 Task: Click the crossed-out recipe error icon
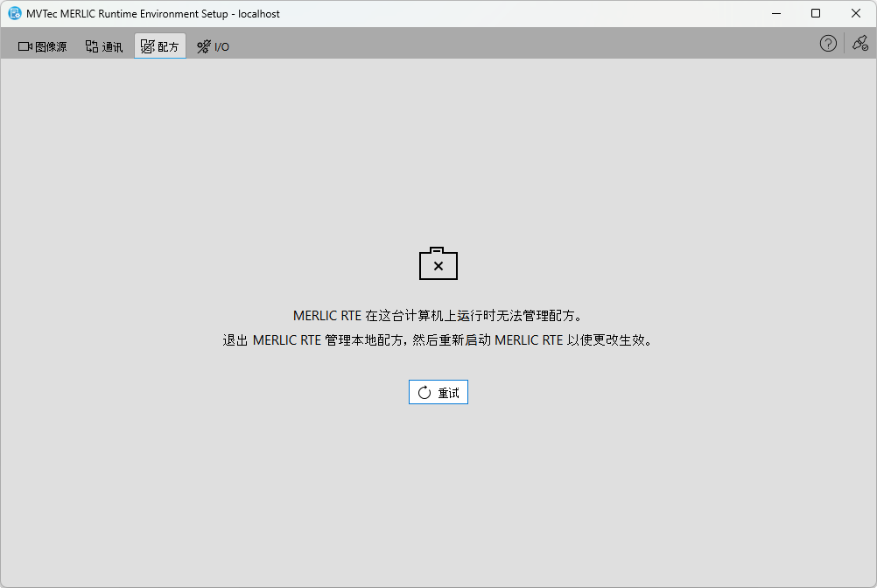(438, 263)
